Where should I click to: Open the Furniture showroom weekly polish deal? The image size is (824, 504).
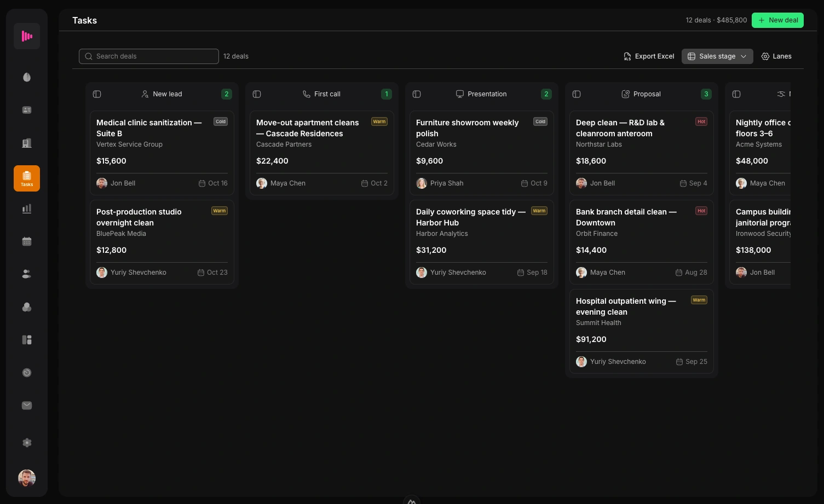(x=482, y=153)
